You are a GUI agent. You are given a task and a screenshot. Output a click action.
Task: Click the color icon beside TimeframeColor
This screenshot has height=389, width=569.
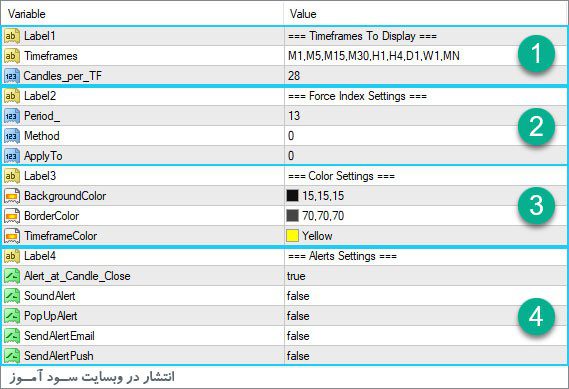[12, 236]
